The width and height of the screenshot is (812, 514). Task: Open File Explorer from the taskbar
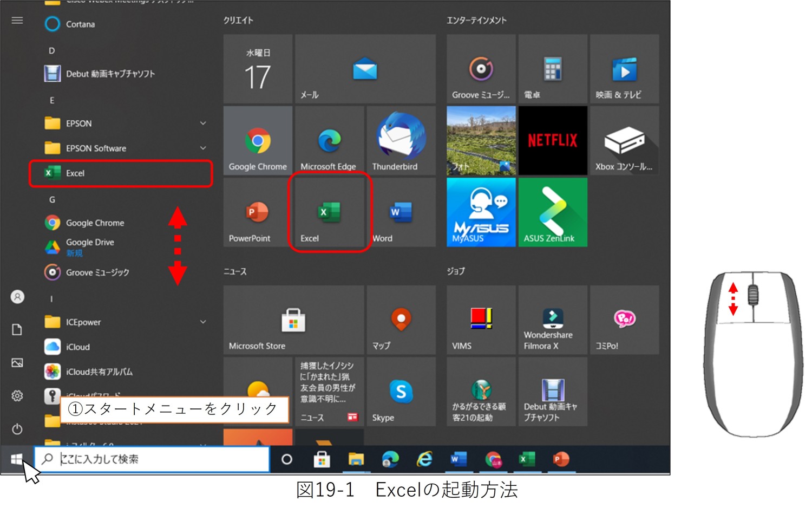point(356,460)
